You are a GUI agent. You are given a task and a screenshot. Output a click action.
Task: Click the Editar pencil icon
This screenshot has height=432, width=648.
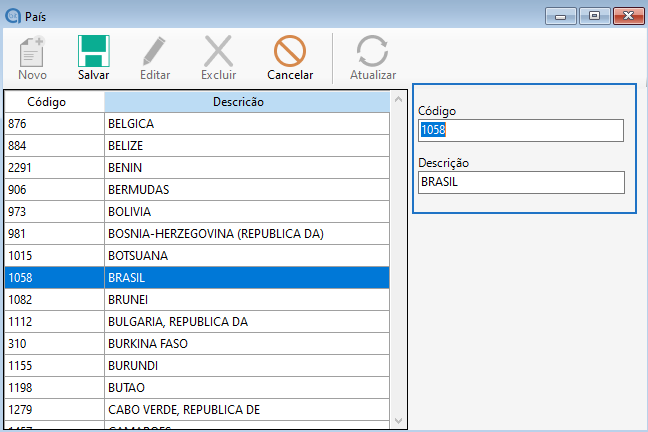[x=154, y=52]
